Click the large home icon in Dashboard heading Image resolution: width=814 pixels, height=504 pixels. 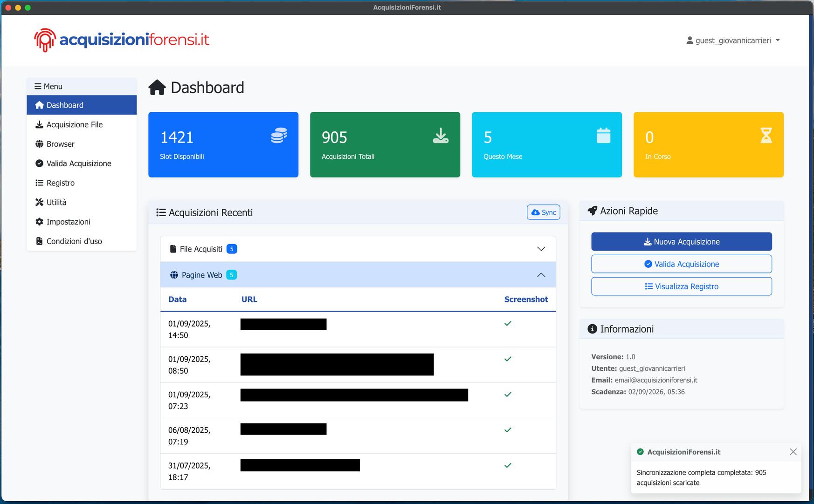(157, 88)
